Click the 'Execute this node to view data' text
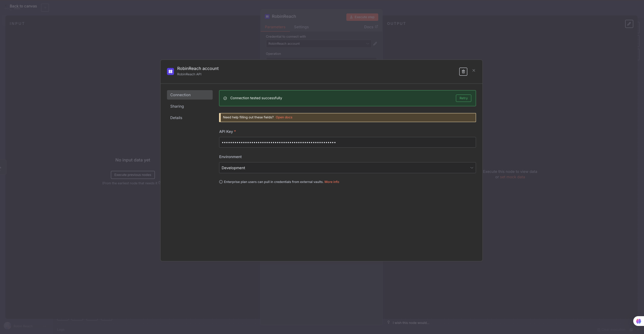Screen dimensions: 644x334 point(510,172)
